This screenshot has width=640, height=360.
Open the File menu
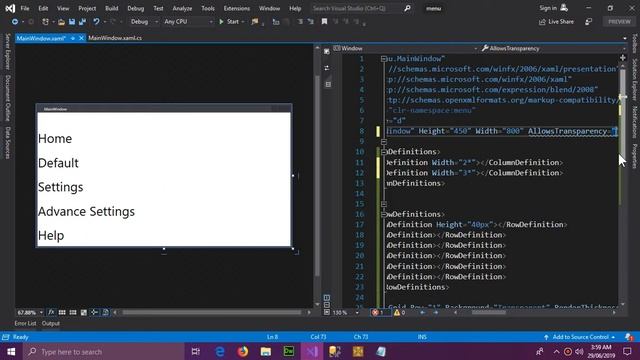[x=25, y=8]
